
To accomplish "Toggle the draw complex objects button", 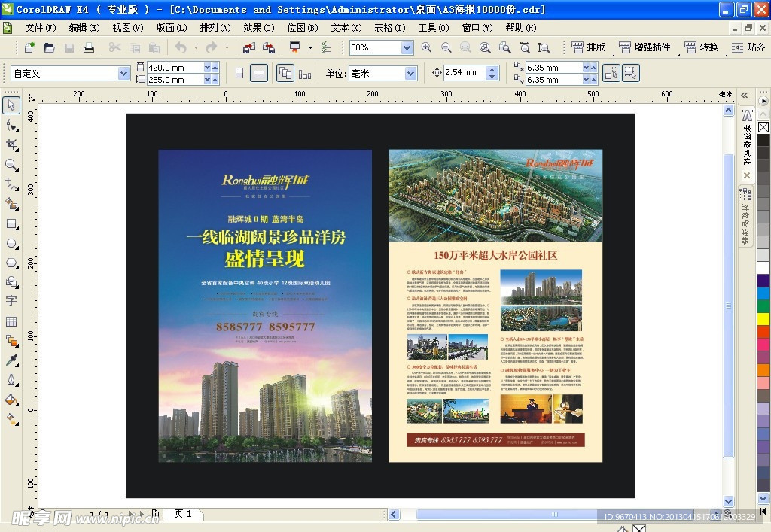I will coord(631,73).
